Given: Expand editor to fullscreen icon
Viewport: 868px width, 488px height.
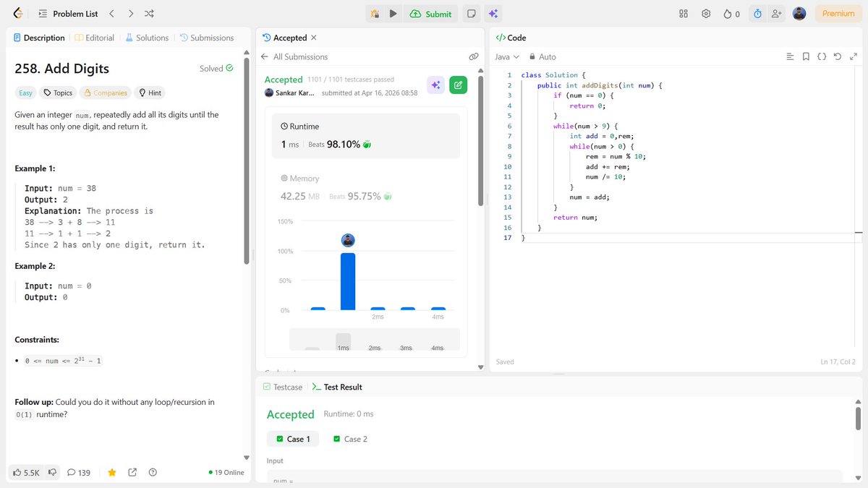Looking at the screenshot, I should pos(854,56).
